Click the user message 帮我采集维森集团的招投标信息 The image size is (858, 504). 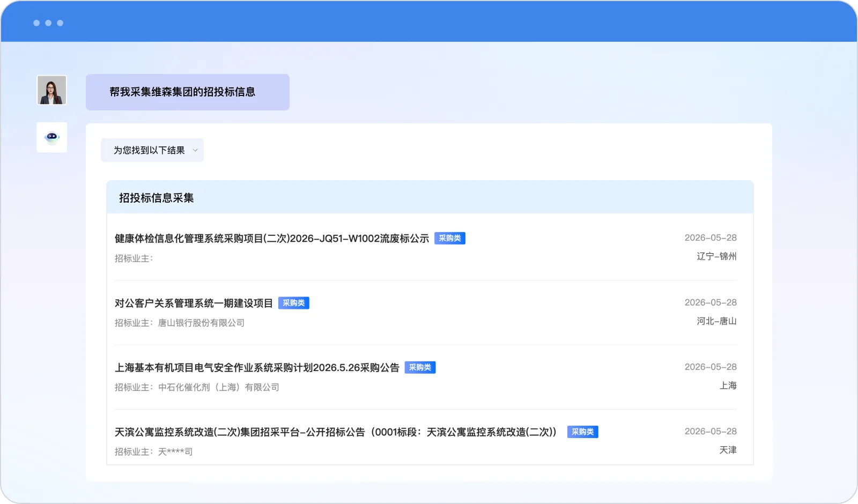coord(188,92)
